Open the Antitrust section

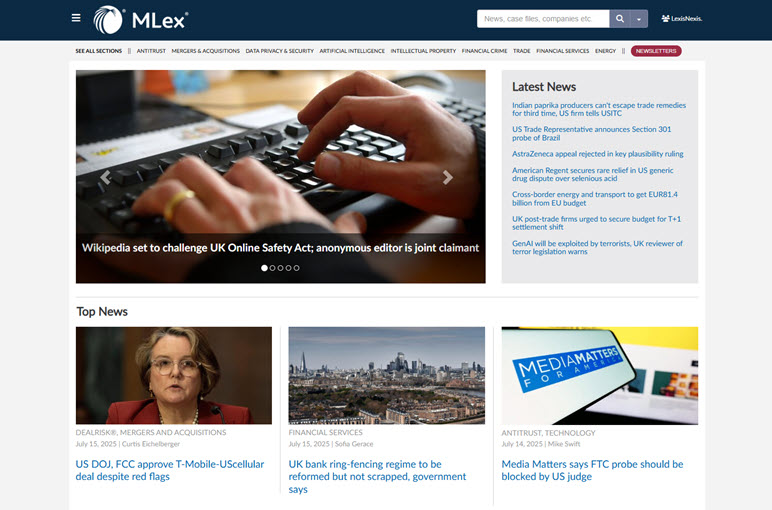tap(151, 51)
